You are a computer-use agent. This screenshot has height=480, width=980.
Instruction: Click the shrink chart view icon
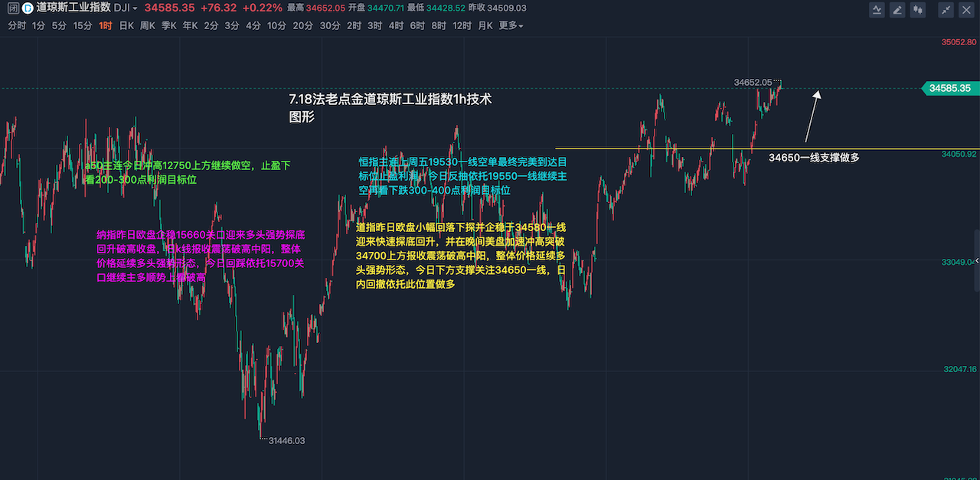946,10
